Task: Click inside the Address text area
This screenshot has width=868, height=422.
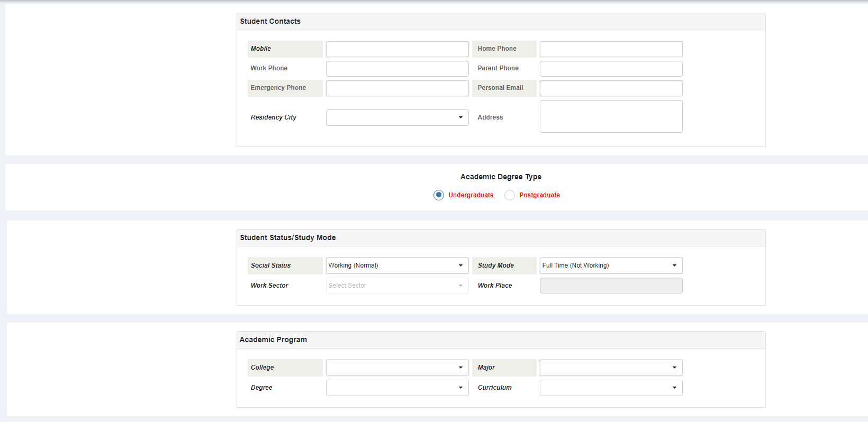Action: [611, 116]
